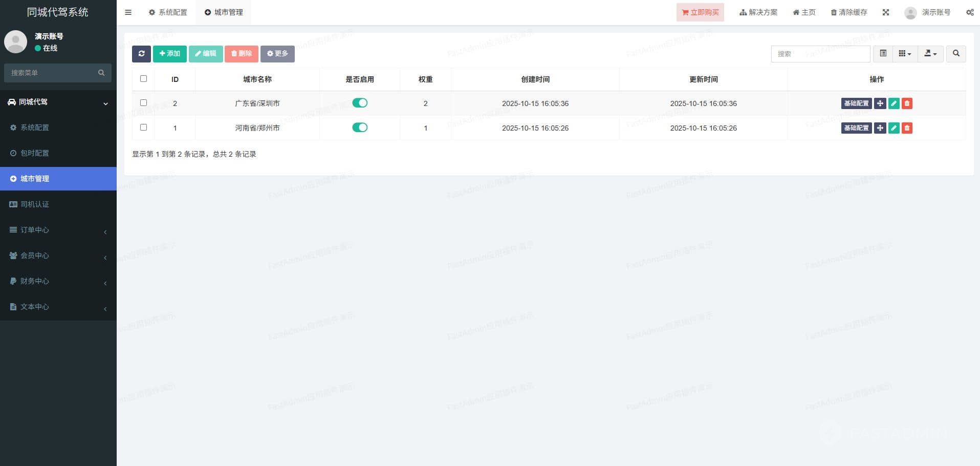The image size is (980, 466).
Task: Expand the 财务中心 sidebar menu
Action: tap(58, 281)
